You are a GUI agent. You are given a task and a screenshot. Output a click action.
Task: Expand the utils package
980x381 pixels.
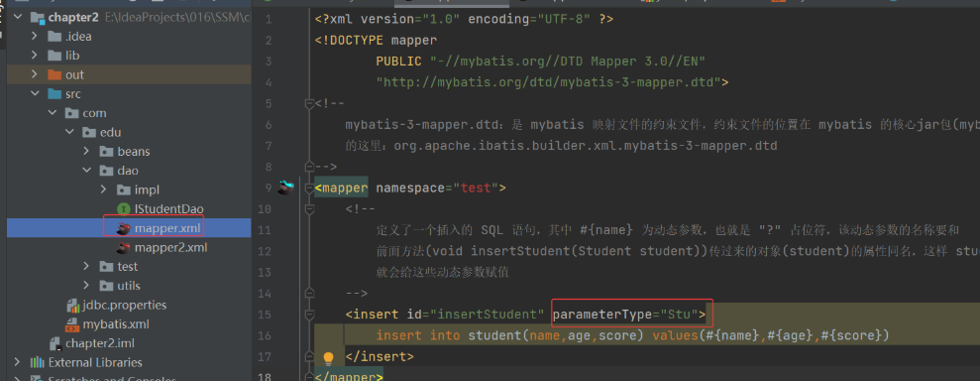pyautogui.click(x=87, y=286)
